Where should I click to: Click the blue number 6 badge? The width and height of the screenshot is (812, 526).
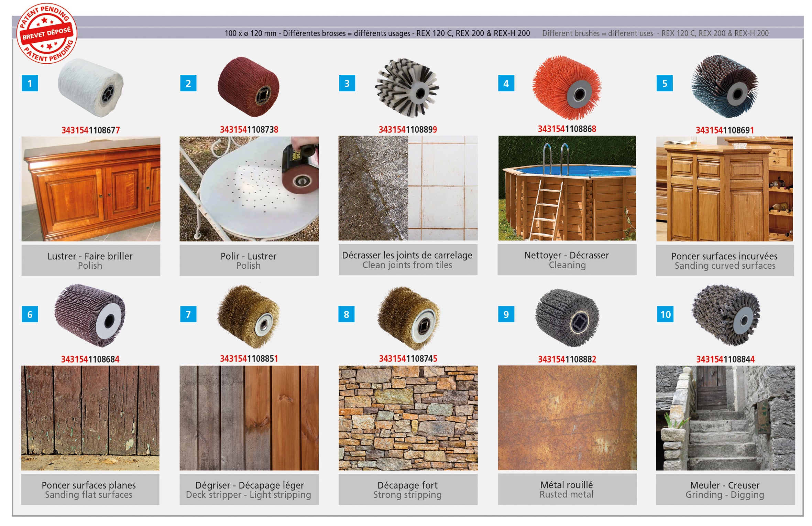pyautogui.click(x=30, y=314)
